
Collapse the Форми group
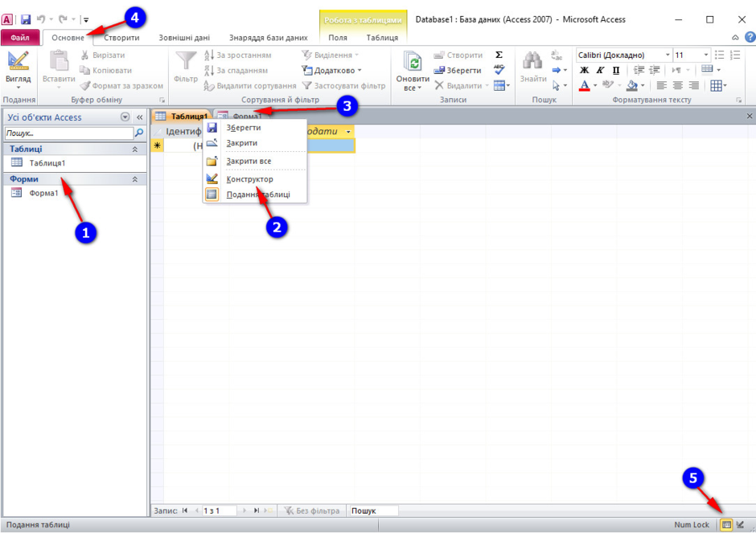click(135, 179)
